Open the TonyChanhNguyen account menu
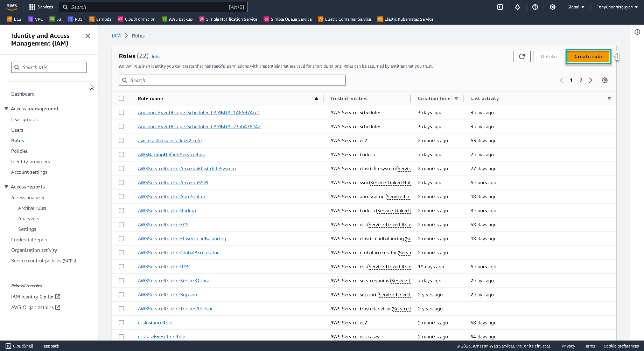Image resolution: width=644 pixels, height=351 pixels. click(617, 7)
